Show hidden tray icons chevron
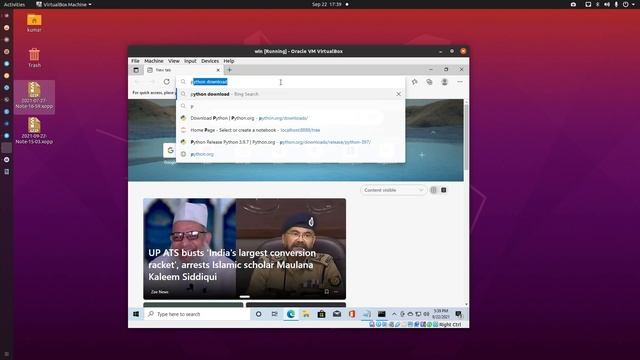Image resolution: width=640 pixels, height=360 pixels. point(394,314)
